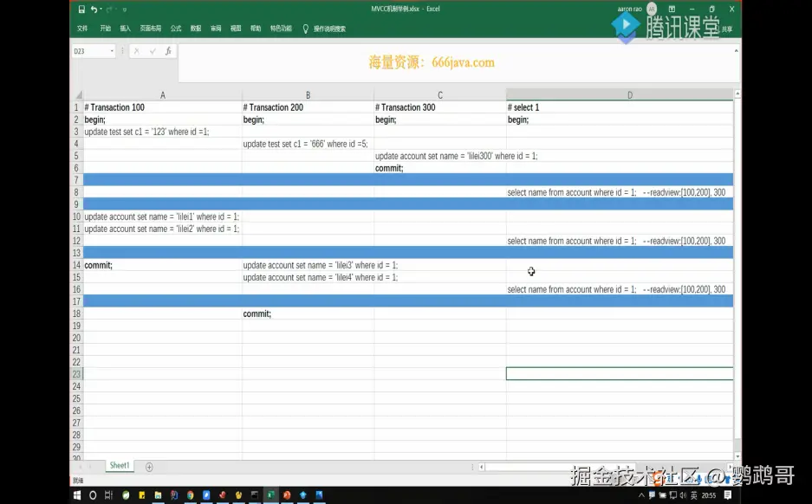Select cell '# Transaction 200'
This screenshot has width=812, height=504.
coord(308,107)
